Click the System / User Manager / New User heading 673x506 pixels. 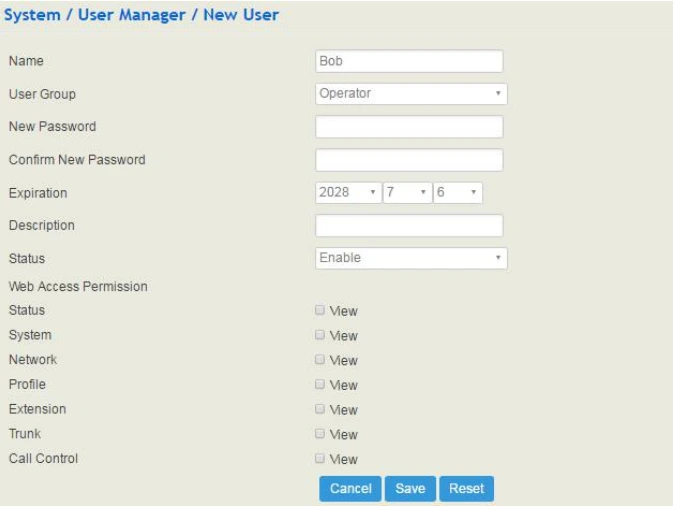tap(143, 15)
